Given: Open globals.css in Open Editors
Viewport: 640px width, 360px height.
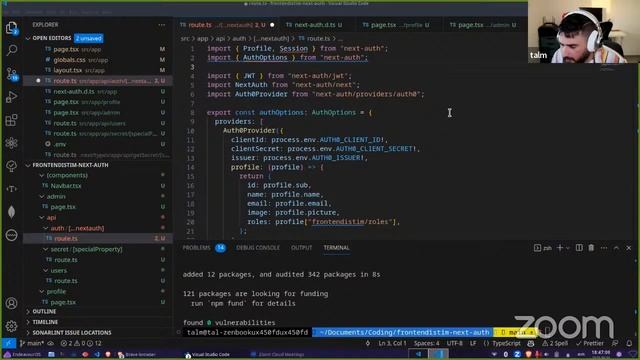Looking at the screenshot, I should 97,60.
